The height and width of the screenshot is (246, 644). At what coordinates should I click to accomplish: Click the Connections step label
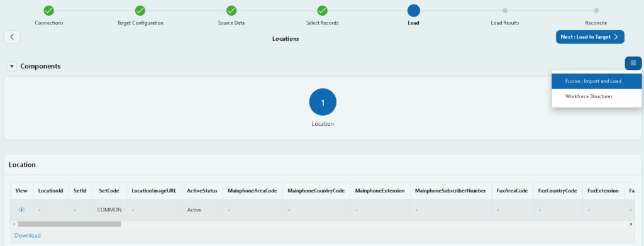(x=49, y=23)
